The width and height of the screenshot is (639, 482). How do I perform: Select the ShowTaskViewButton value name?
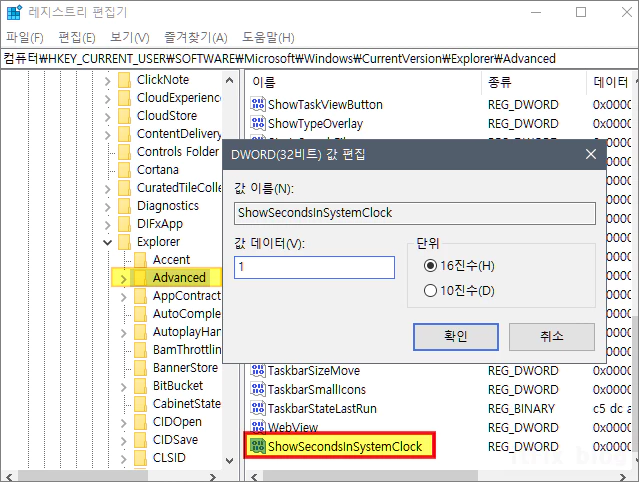(325, 105)
